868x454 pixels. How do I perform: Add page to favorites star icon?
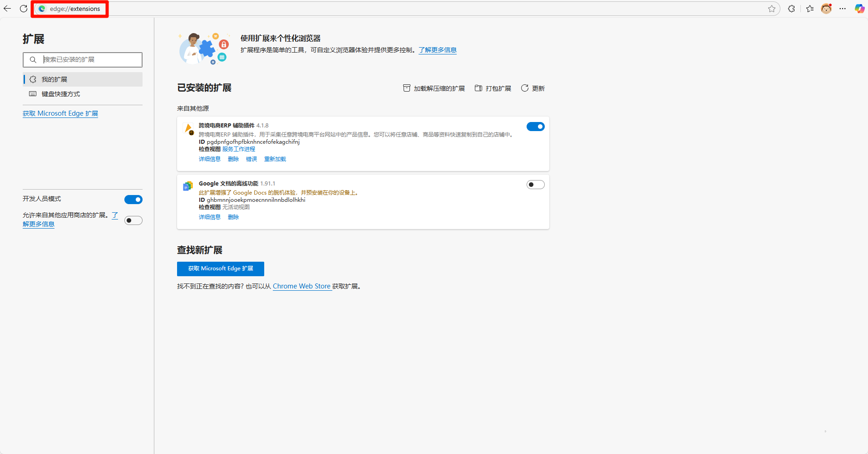click(772, 9)
